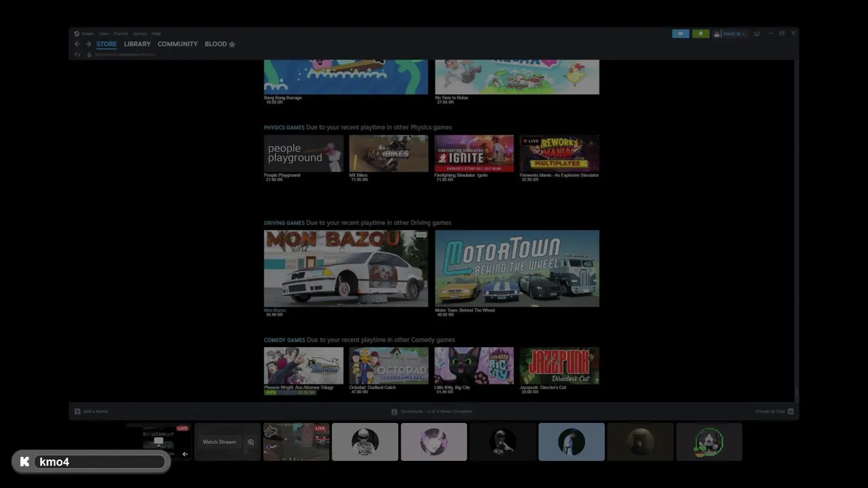This screenshot has width=868, height=488.
Task: Go forward with the Steam forward arrow
Action: [x=88, y=44]
